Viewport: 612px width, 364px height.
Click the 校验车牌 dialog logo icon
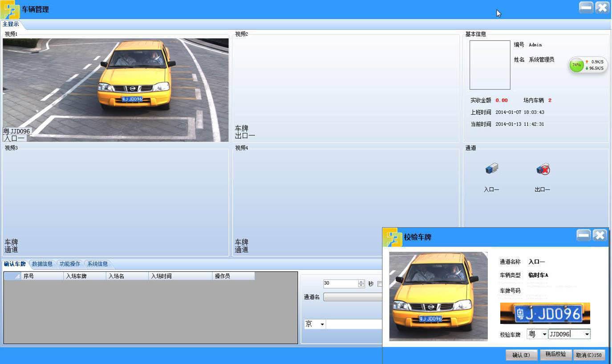click(x=393, y=237)
